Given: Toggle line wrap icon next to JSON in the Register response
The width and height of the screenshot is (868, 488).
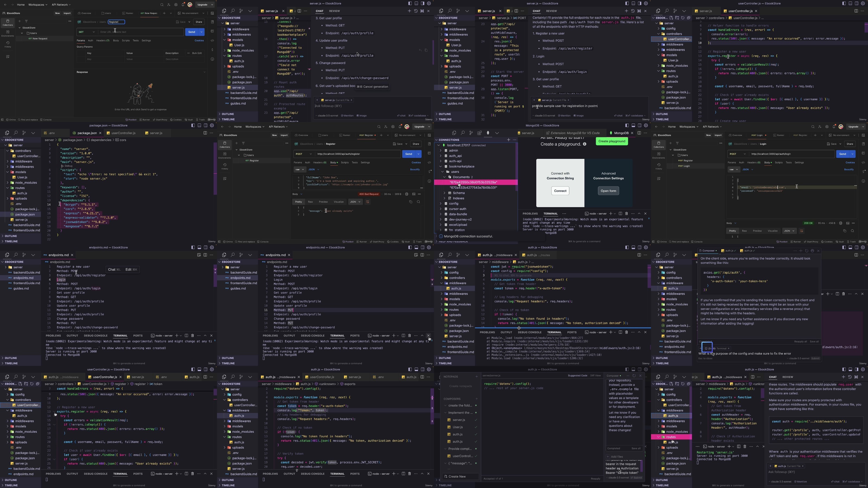Looking at the screenshot, I should (x=367, y=202).
